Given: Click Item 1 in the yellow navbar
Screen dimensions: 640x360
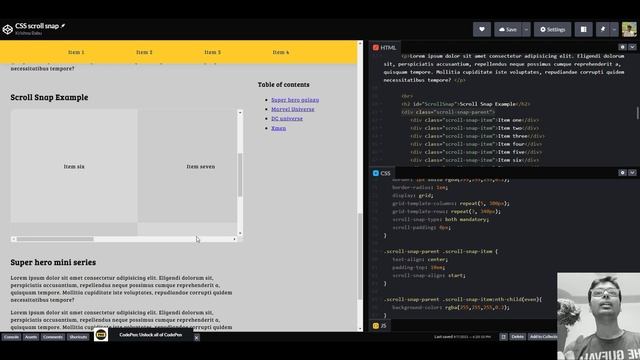Looking at the screenshot, I should (76, 52).
